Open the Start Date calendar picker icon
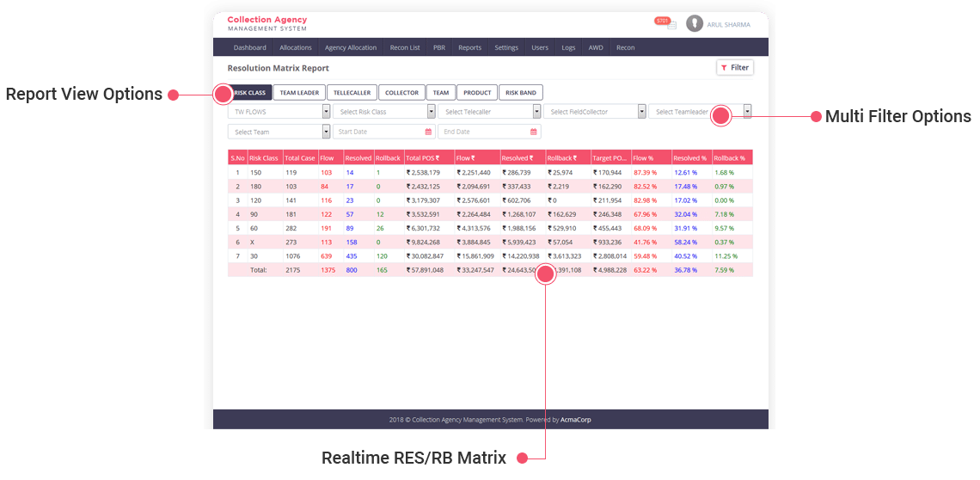 pyautogui.click(x=428, y=132)
